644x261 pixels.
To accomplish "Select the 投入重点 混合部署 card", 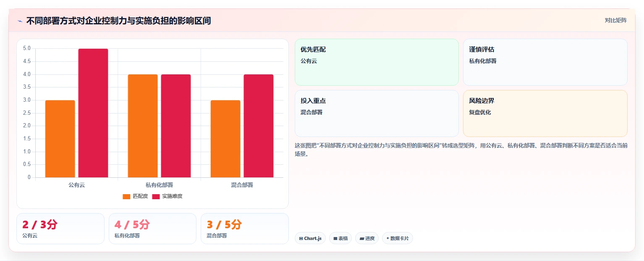I will 377,113.
